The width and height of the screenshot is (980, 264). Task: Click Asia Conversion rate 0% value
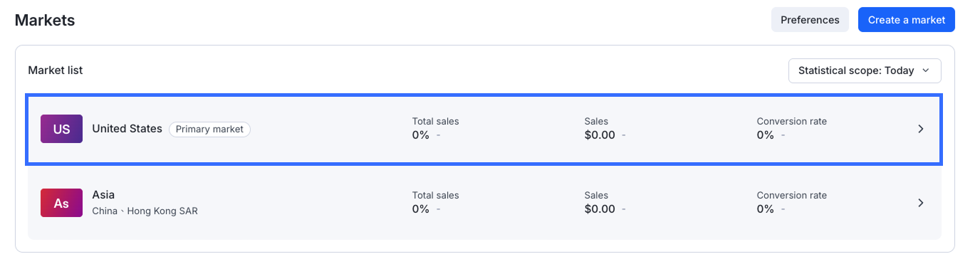(766, 208)
